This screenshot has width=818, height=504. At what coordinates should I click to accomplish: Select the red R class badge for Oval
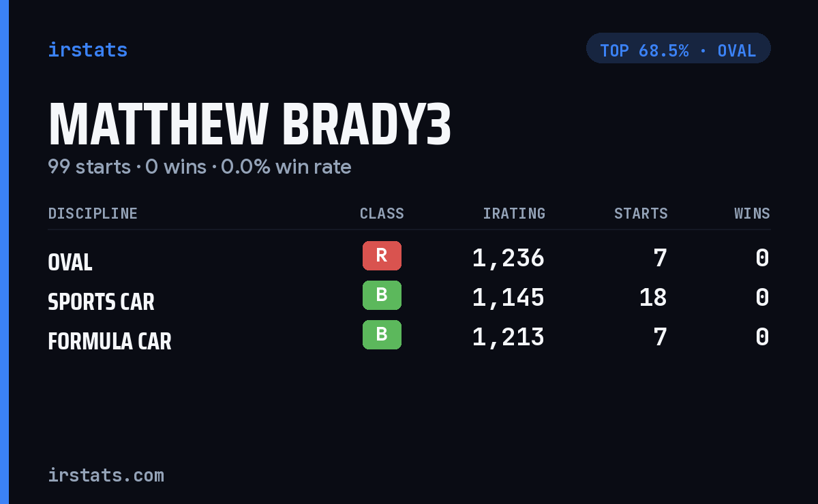coord(382,255)
